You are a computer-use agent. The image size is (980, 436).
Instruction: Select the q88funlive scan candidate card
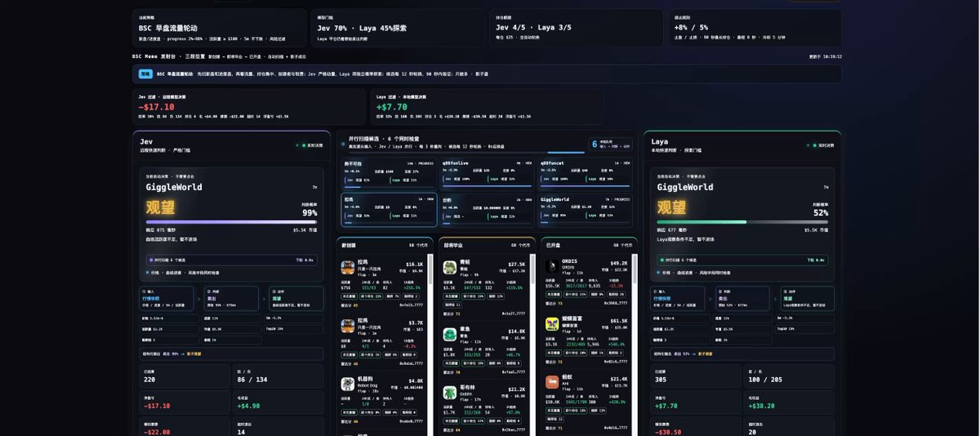(486, 172)
